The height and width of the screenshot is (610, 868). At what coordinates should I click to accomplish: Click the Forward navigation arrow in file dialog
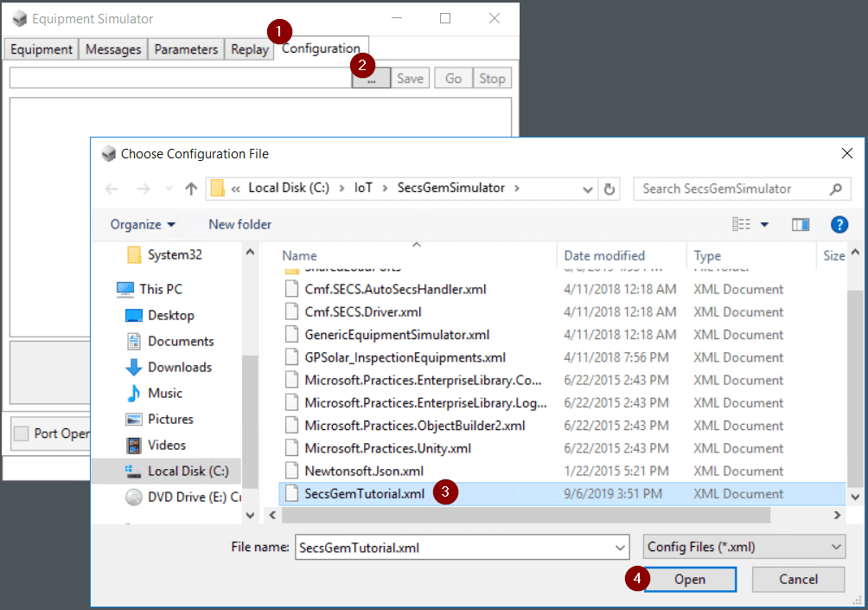[144, 189]
